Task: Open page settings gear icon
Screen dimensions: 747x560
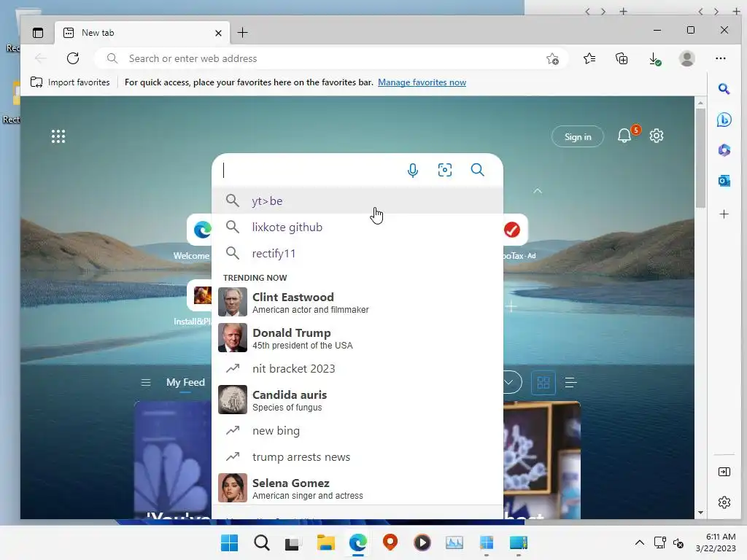Action: 657,136
